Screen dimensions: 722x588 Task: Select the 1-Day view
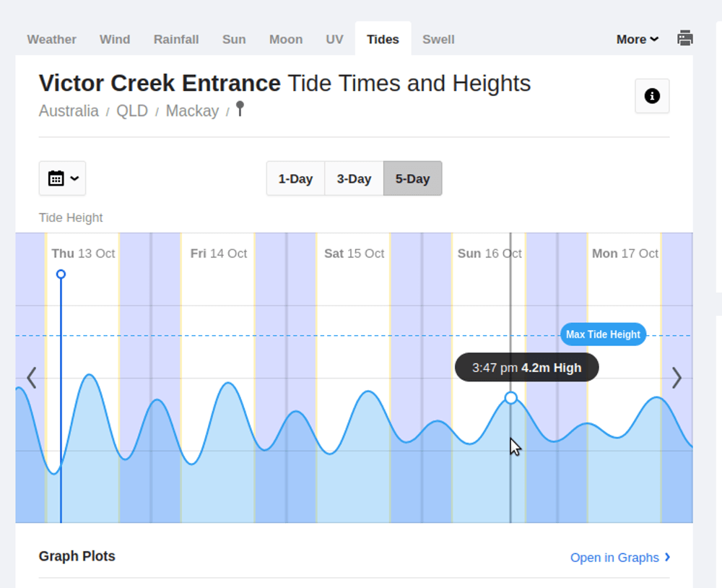295,179
